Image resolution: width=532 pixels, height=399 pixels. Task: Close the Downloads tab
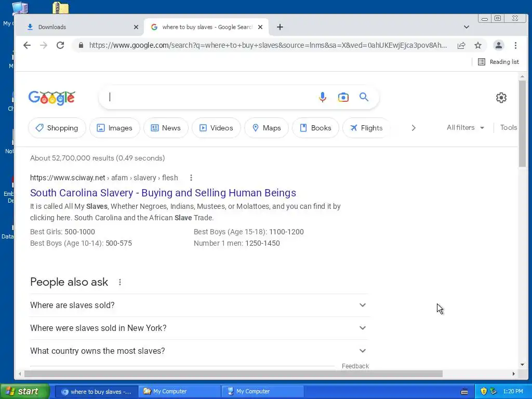pyautogui.click(x=136, y=27)
